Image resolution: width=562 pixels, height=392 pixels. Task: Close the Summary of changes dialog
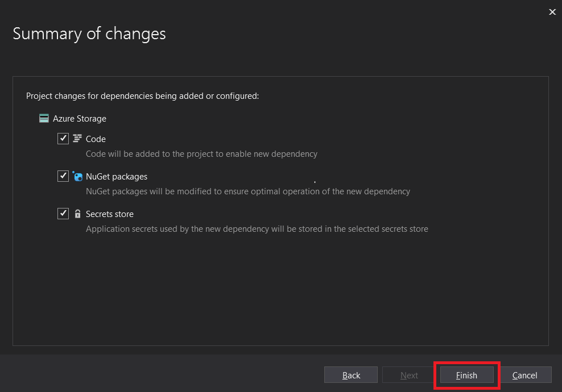click(x=552, y=12)
